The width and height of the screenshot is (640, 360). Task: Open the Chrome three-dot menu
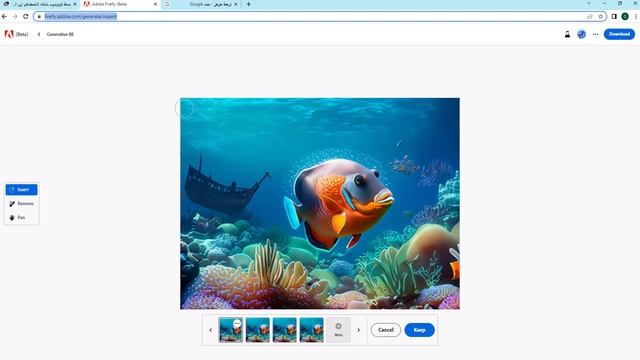636,16
